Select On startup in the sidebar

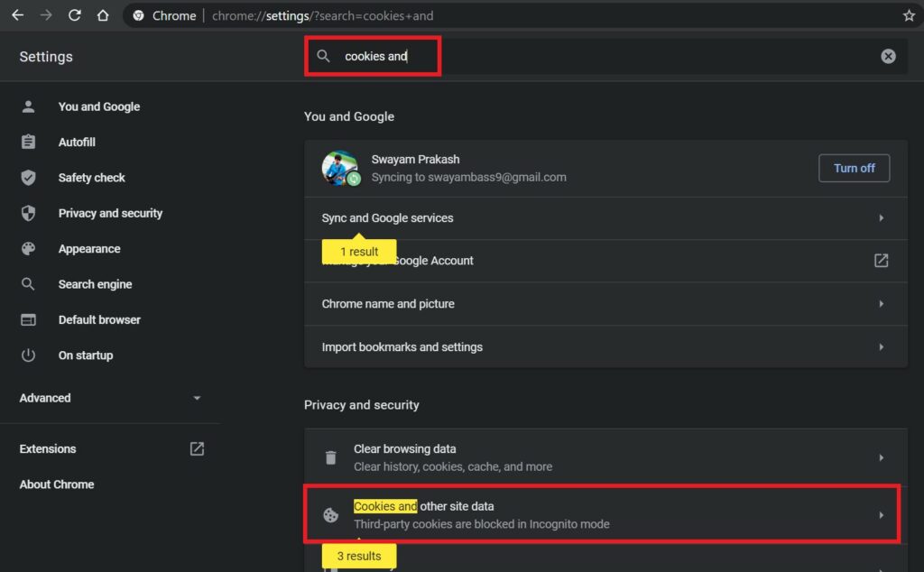[x=86, y=355]
